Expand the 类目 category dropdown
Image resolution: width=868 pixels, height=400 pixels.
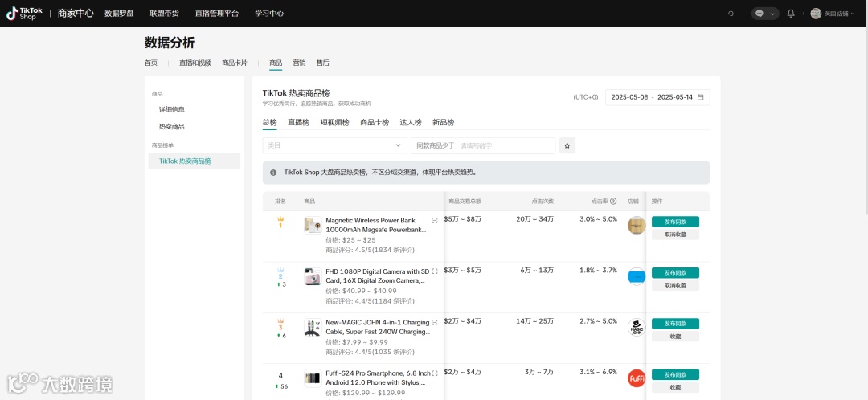pos(335,145)
